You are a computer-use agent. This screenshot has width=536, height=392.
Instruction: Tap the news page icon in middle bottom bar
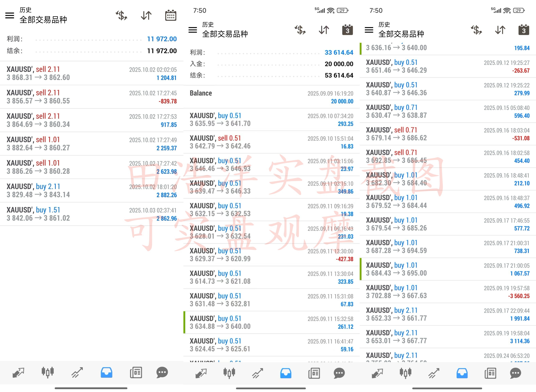point(314,373)
